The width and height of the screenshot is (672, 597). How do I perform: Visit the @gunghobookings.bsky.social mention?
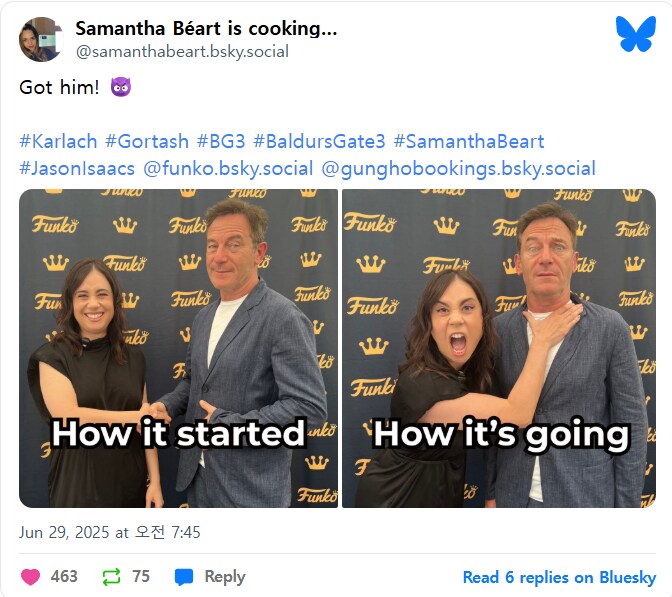point(459,168)
